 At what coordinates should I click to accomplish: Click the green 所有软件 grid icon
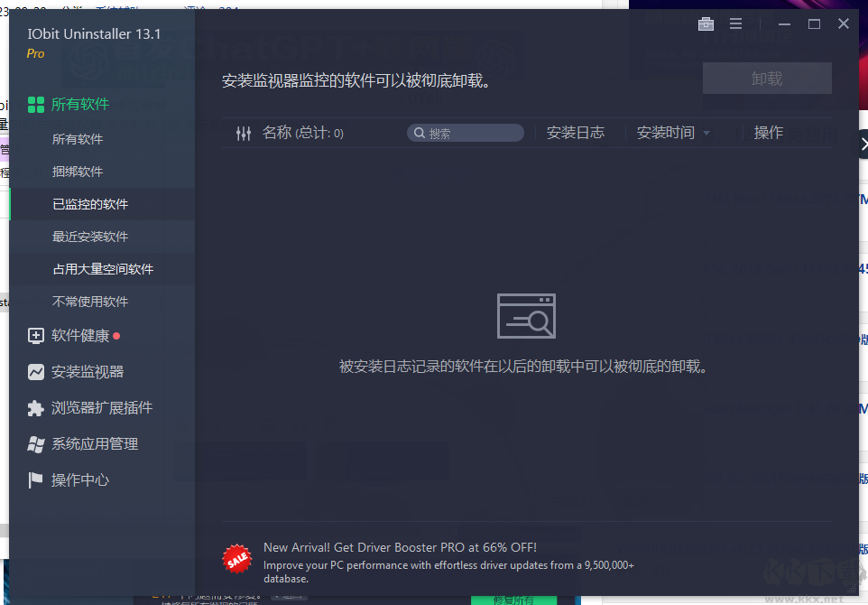click(x=36, y=104)
